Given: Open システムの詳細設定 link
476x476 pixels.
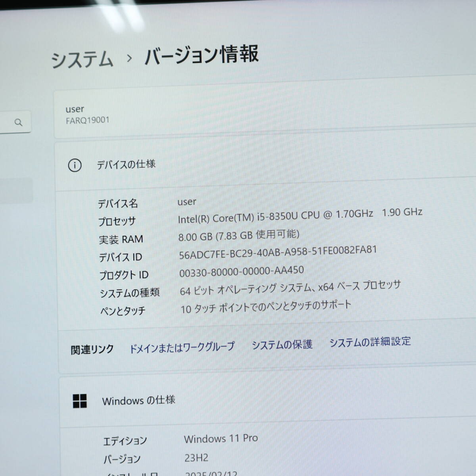Looking at the screenshot, I should pyautogui.click(x=370, y=342).
